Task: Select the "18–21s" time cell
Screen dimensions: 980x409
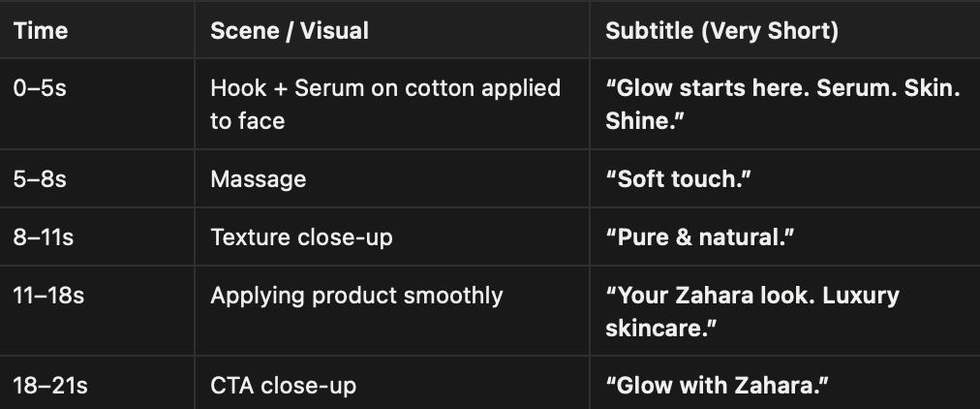Action: coord(50,386)
